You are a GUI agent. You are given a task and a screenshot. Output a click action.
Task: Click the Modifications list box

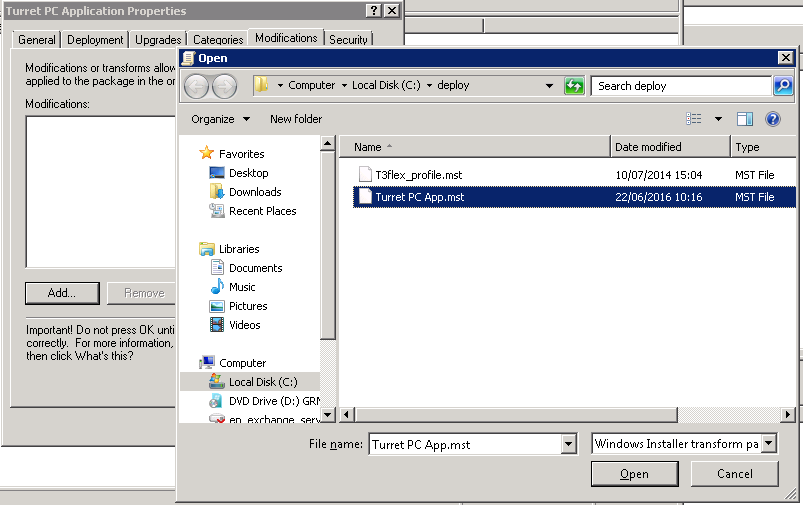[101, 192]
